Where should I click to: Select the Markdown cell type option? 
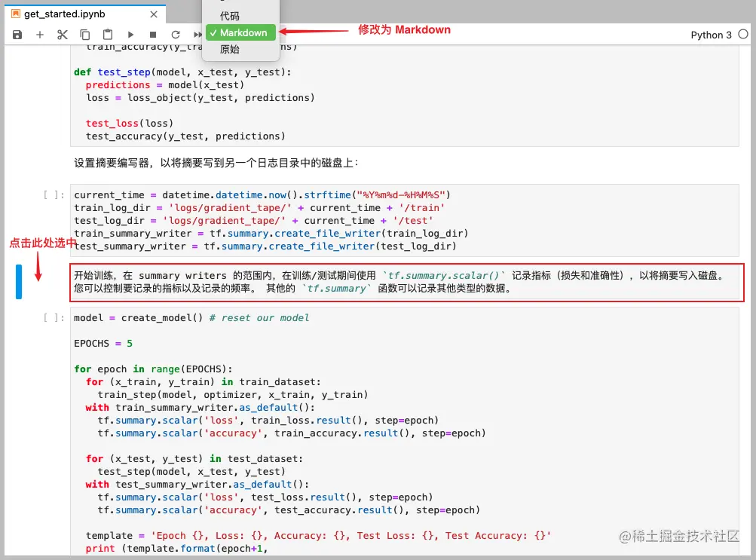240,32
